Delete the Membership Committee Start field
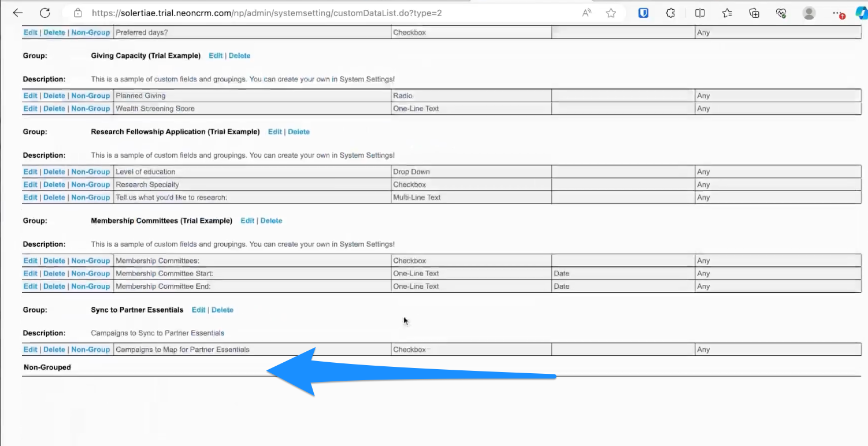 tap(54, 274)
